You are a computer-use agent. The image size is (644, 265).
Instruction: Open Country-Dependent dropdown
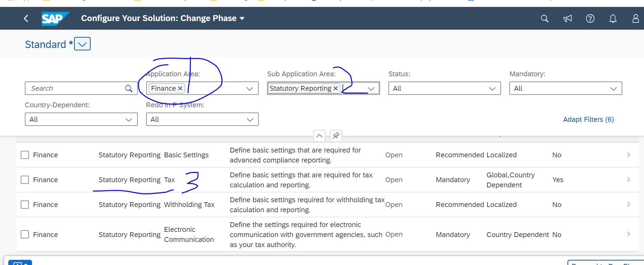[x=129, y=119]
